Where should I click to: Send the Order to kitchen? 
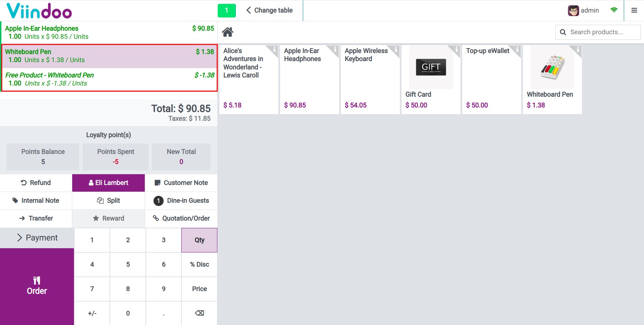37,287
